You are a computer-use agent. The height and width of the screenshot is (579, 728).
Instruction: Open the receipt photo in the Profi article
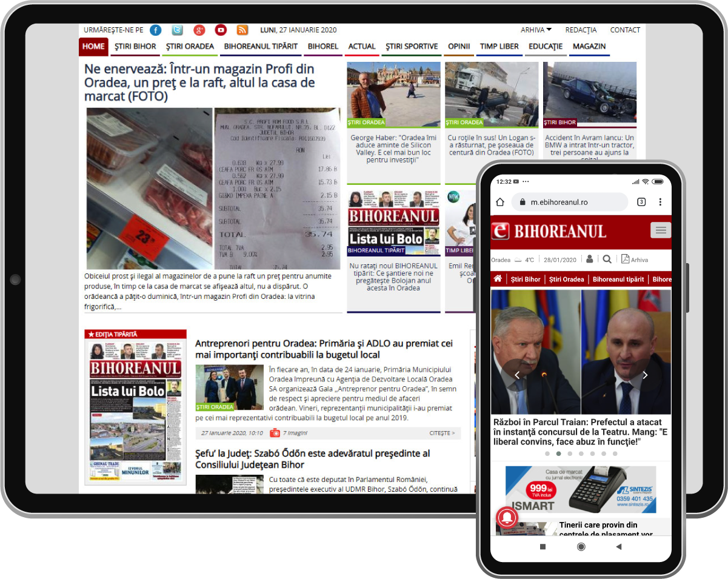pyautogui.click(x=277, y=189)
